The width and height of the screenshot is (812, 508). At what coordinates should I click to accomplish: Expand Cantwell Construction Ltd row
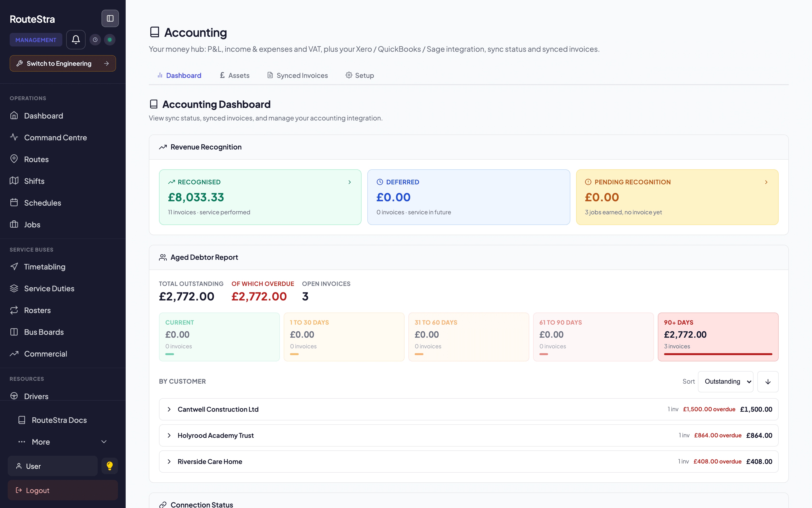coord(468,409)
